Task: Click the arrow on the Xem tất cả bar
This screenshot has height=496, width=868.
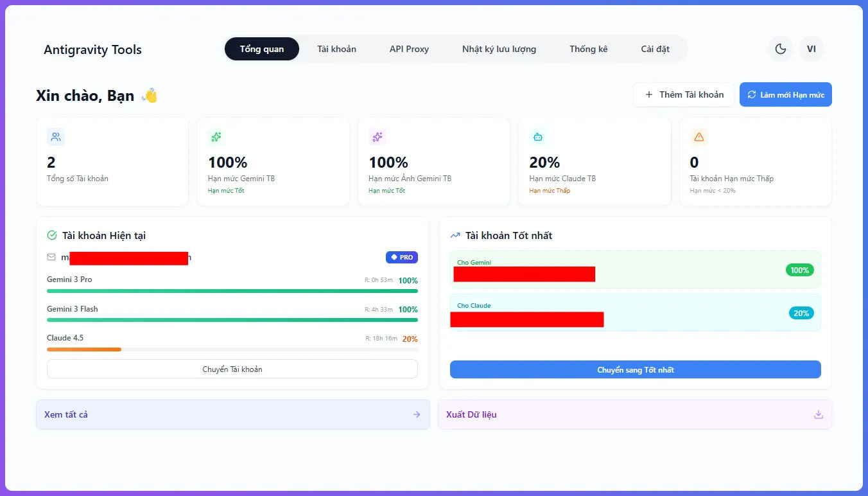Action: 416,414
